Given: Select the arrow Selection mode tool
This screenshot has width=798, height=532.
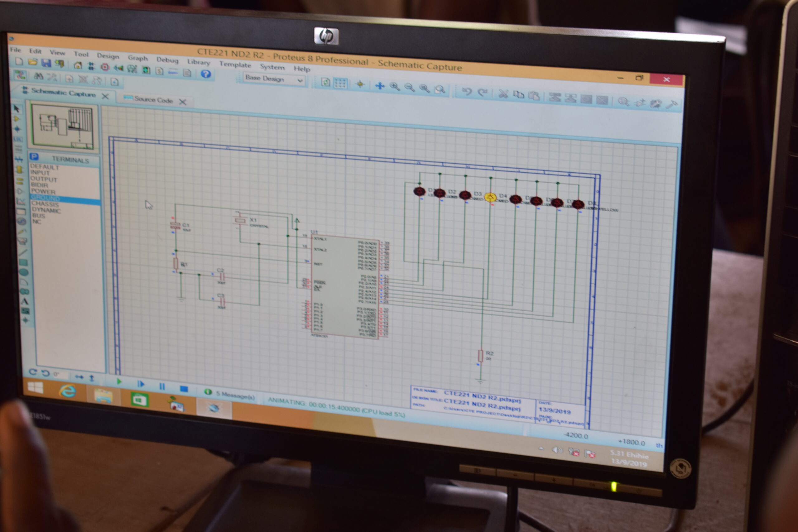Looking at the screenshot, I should pyautogui.click(x=16, y=108).
